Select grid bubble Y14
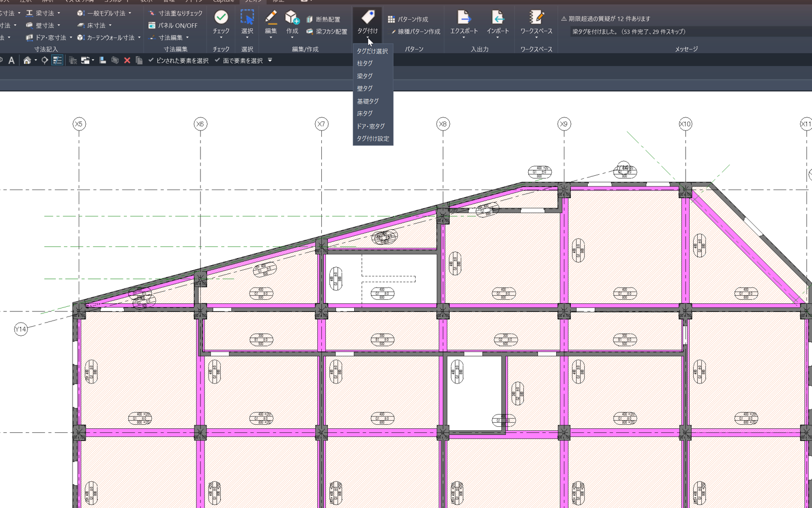The width and height of the screenshot is (812, 508). coord(20,329)
